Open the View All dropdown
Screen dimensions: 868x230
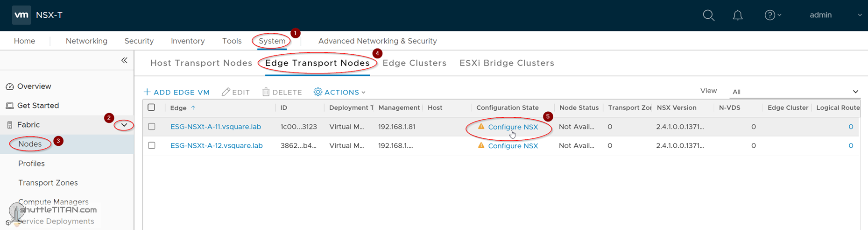click(795, 92)
